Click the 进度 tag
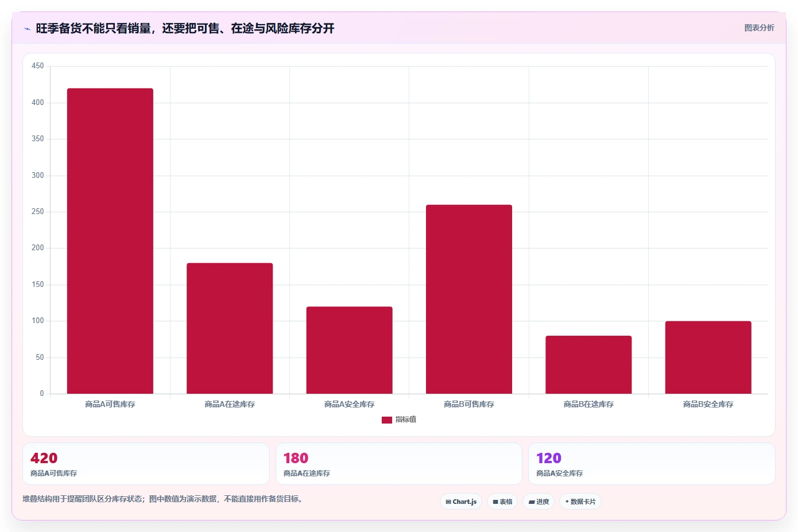Screen dimensions: 798x532 pyautogui.click(x=539, y=502)
